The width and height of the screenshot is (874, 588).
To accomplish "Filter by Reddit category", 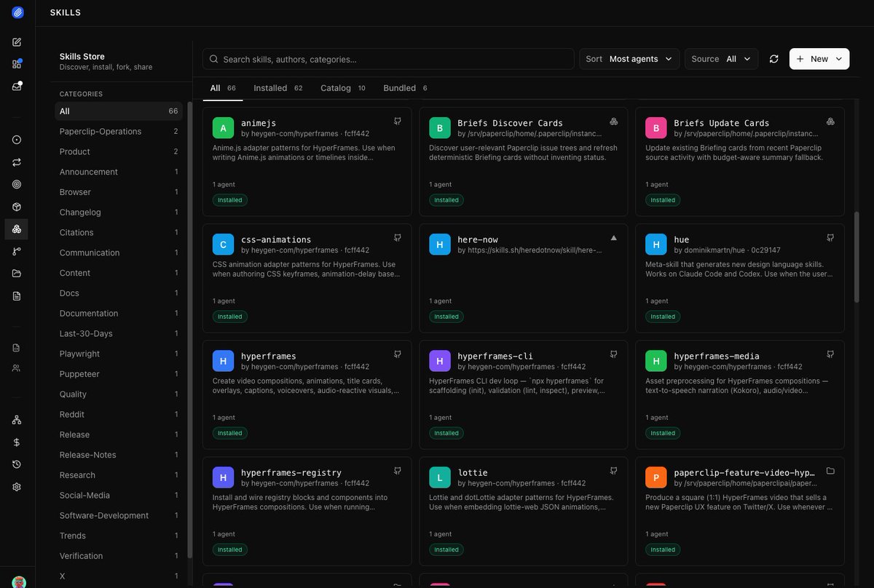I will 119,414.
